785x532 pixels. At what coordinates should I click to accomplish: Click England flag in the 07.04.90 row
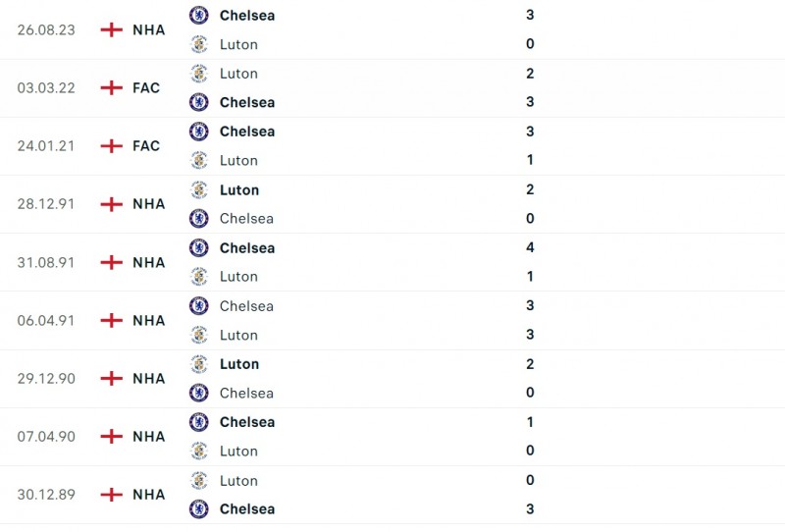coord(112,436)
